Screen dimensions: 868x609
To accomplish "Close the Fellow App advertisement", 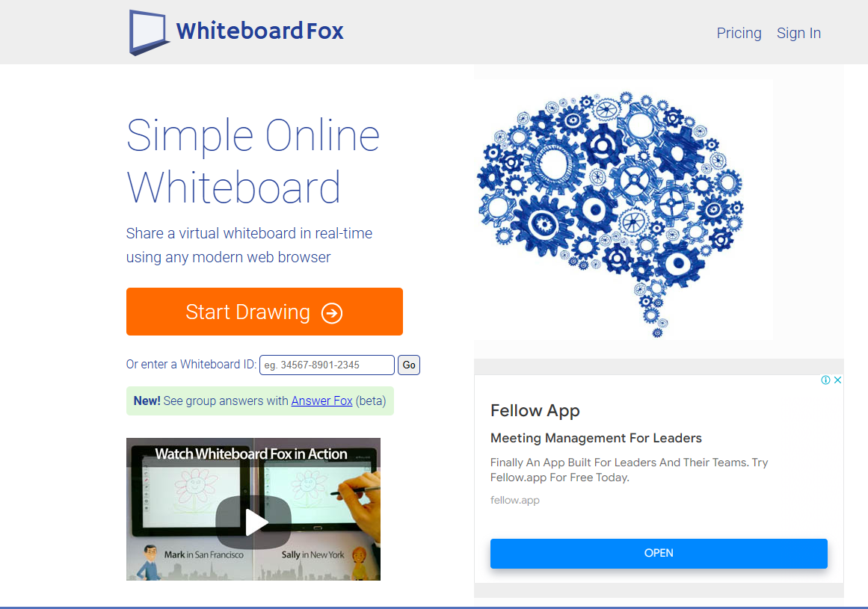I will click(x=837, y=380).
